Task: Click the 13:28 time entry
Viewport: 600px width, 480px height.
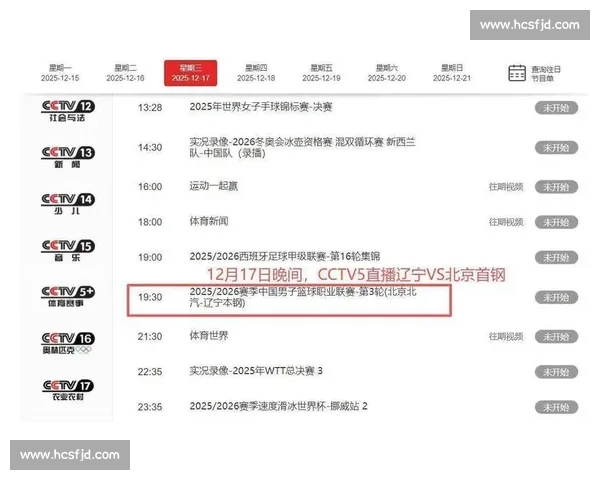Action: [150, 108]
